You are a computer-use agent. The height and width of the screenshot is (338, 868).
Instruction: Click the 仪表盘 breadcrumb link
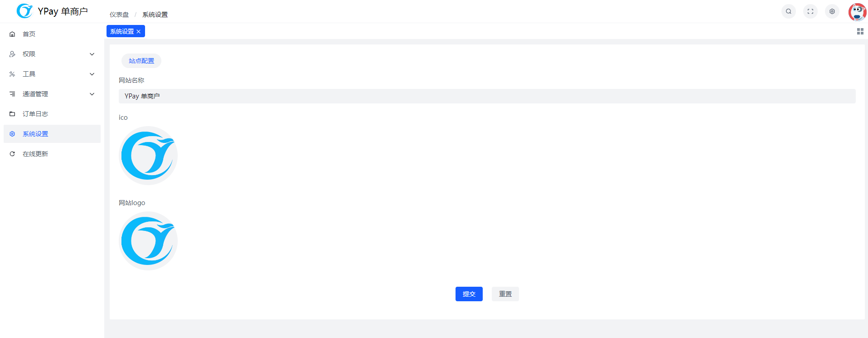pos(119,15)
